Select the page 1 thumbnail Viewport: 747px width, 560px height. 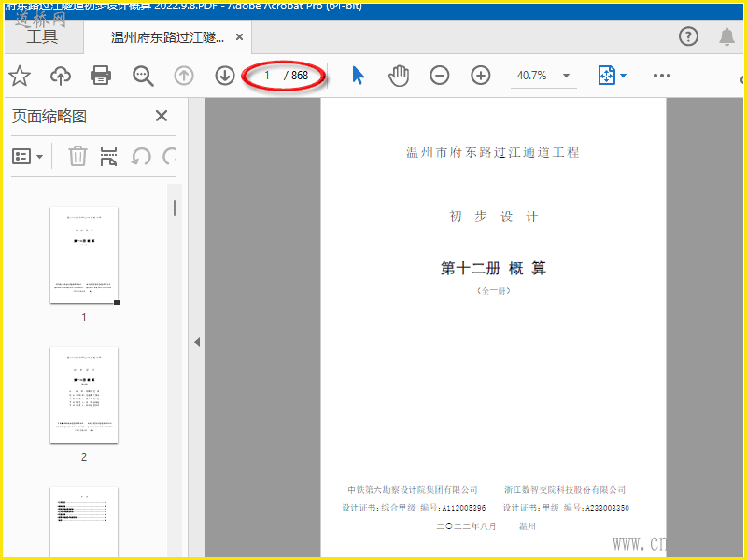[x=84, y=255]
